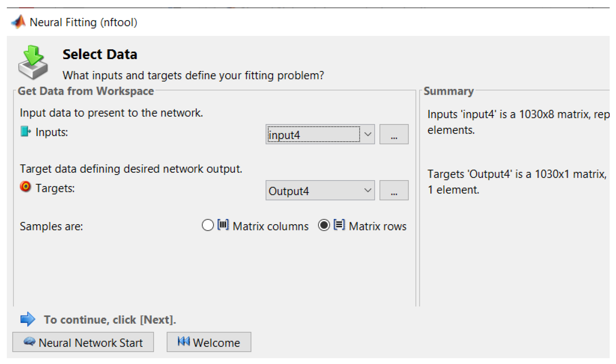Open the input4 combo box

314,135
